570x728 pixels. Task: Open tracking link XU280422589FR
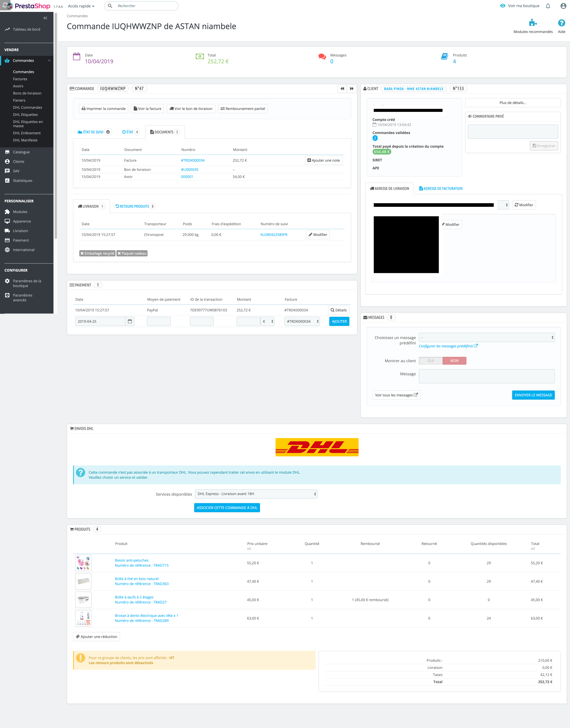coord(274,234)
